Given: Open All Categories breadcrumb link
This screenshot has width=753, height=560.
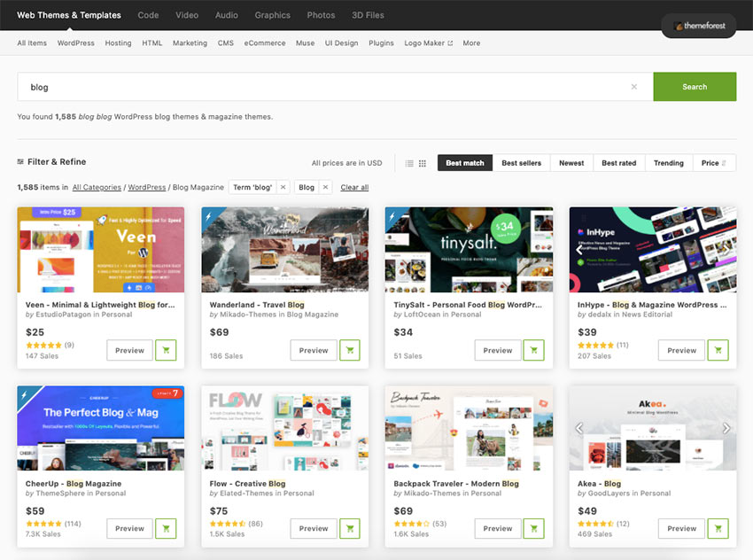Looking at the screenshot, I should [x=97, y=187].
